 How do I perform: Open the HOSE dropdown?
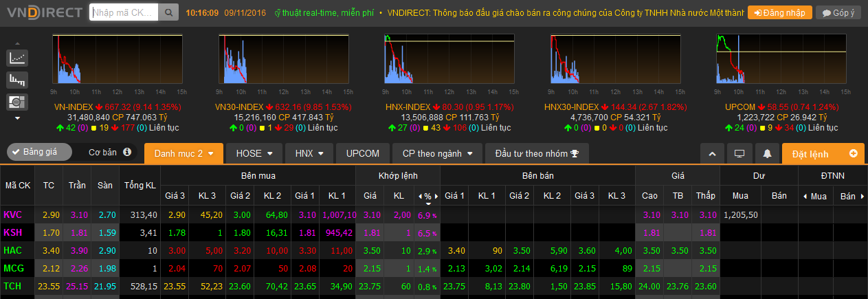(255, 153)
